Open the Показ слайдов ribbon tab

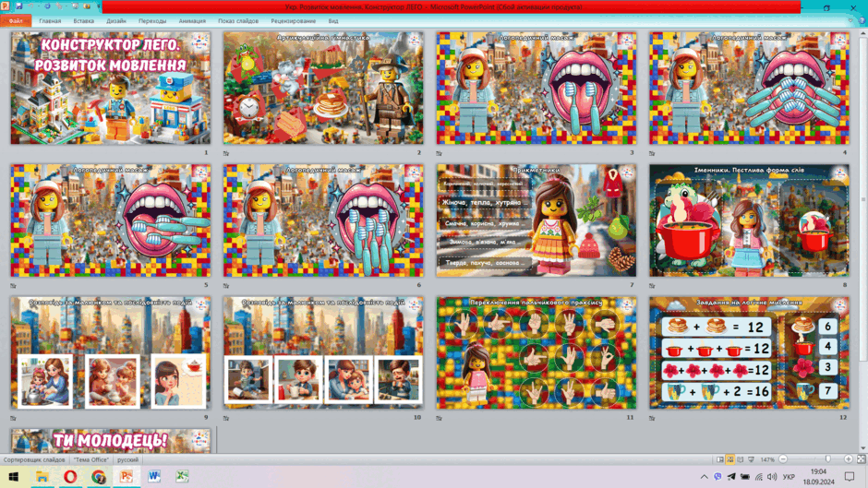238,21
